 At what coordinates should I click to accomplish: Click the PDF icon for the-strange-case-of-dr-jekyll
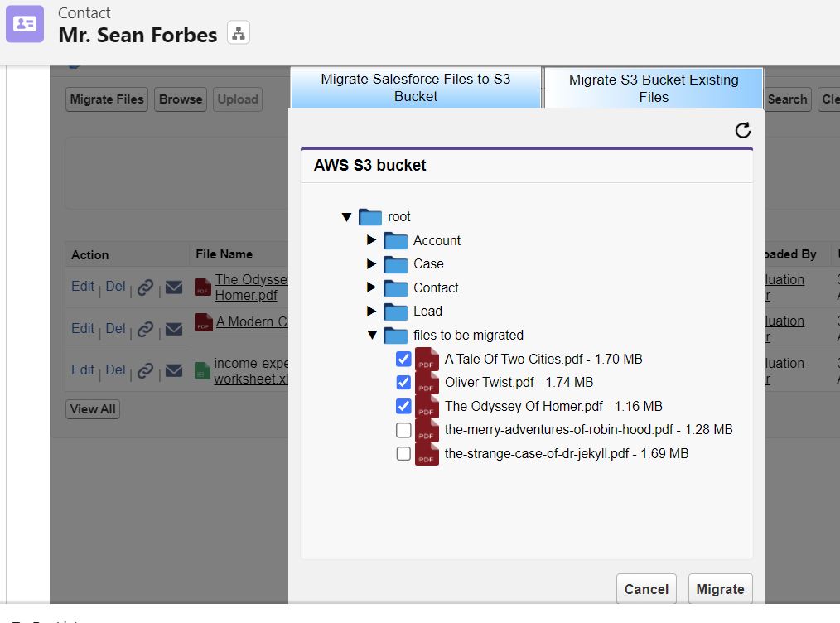coord(427,454)
